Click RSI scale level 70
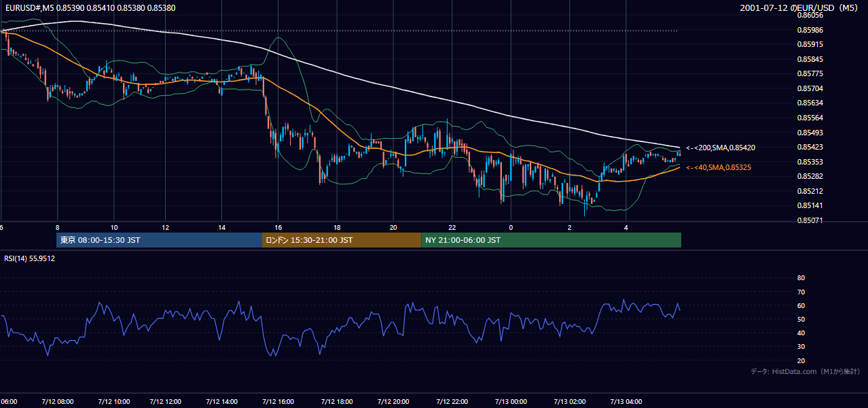 click(801, 292)
